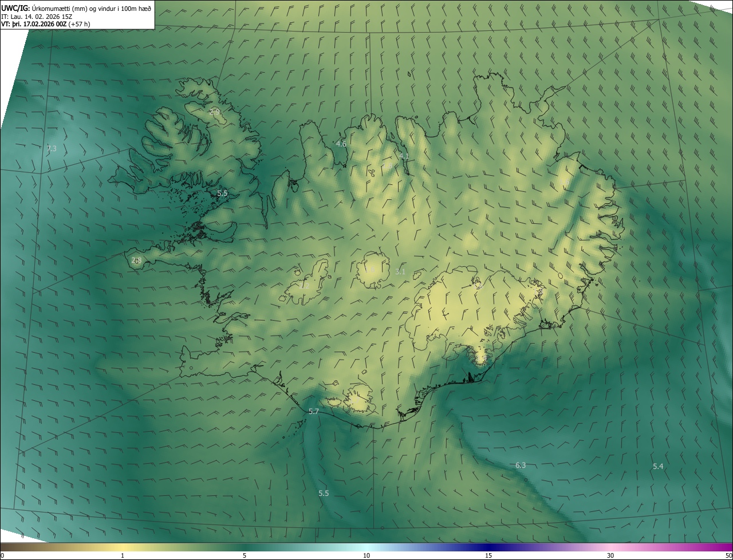
Task: Select the 30 tick on the color scale
Action: click(x=610, y=556)
